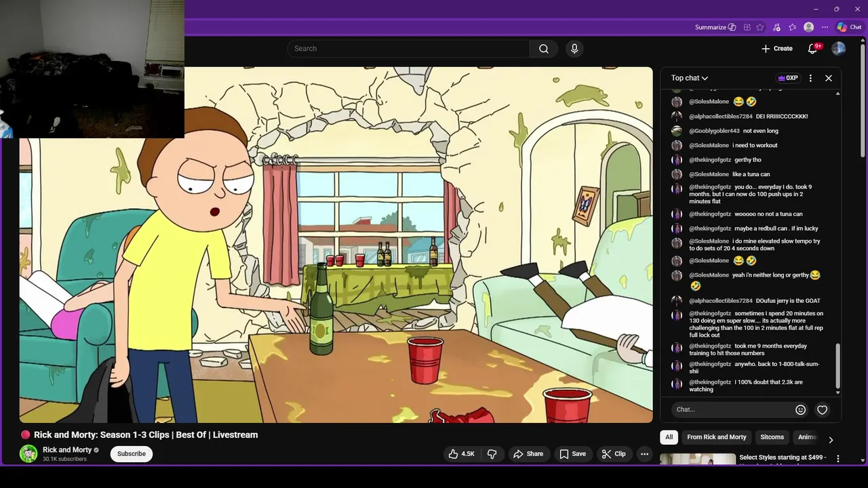
Task: Click the Summarize Copilot button
Action: (x=715, y=27)
